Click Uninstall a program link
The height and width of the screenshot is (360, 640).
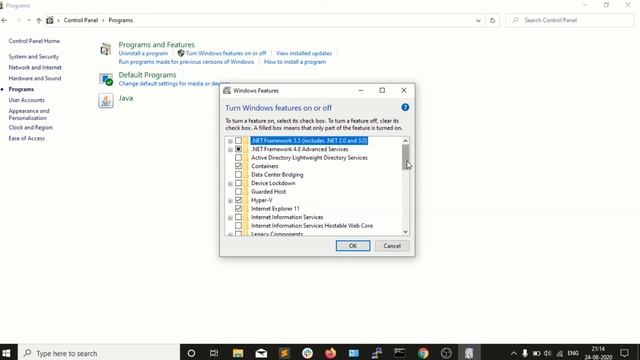click(x=143, y=53)
